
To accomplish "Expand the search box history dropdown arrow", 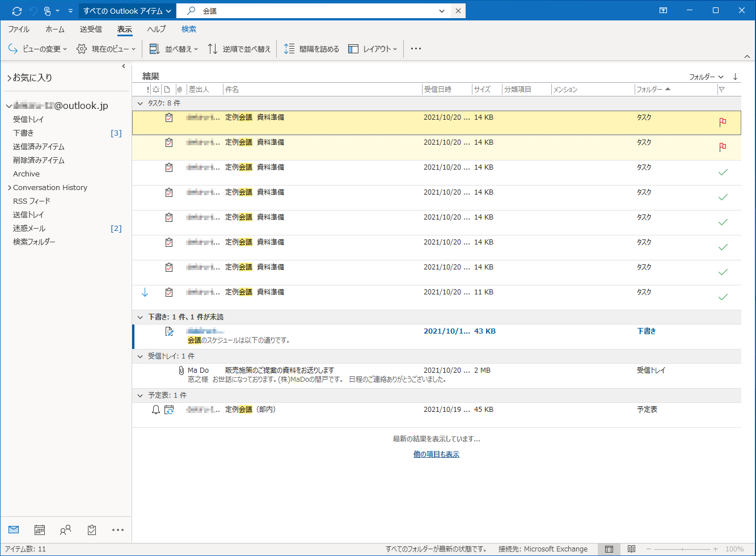I will tap(442, 11).
